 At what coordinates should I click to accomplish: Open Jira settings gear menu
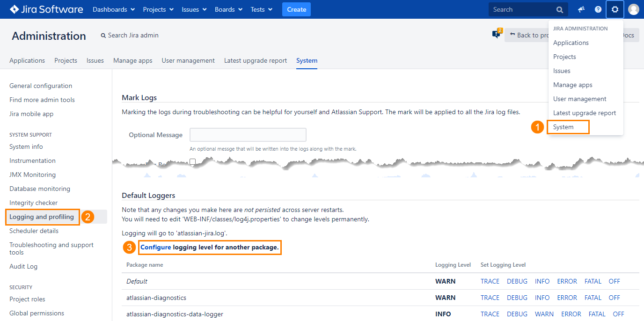click(615, 9)
